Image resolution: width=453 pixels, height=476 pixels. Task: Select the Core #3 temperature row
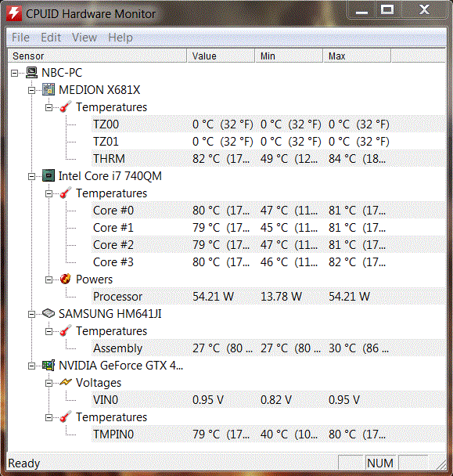268,262
